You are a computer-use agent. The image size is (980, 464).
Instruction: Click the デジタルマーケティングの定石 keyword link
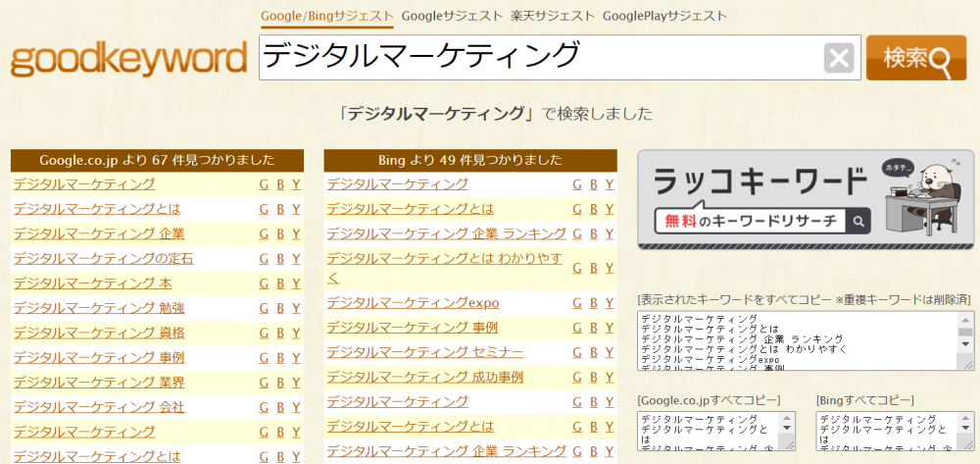coord(103,259)
